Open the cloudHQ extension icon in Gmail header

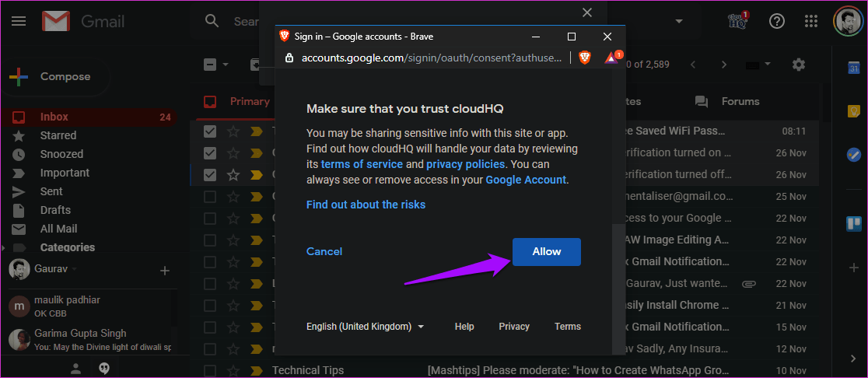738,21
